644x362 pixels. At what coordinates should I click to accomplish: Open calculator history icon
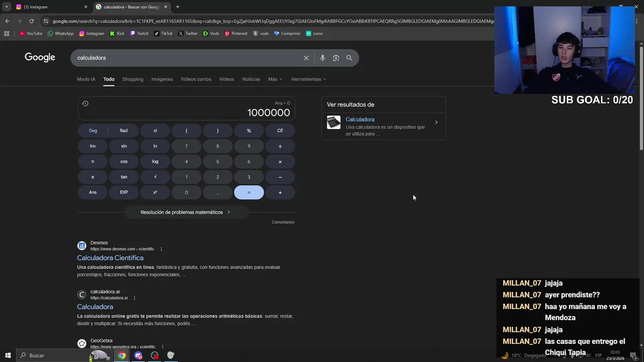tap(85, 104)
